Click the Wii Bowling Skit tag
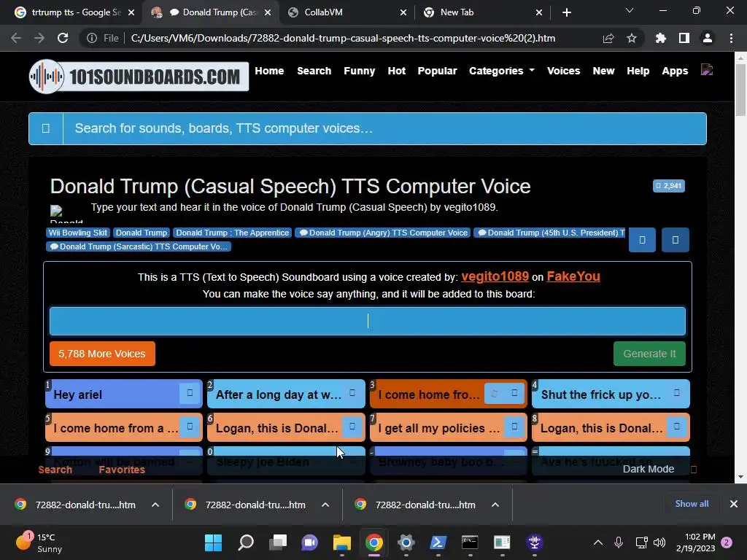 (78, 233)
